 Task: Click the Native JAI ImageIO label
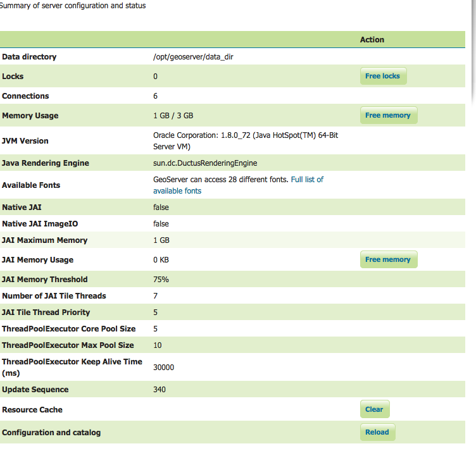pyautogui.click(x=40, y=224)
